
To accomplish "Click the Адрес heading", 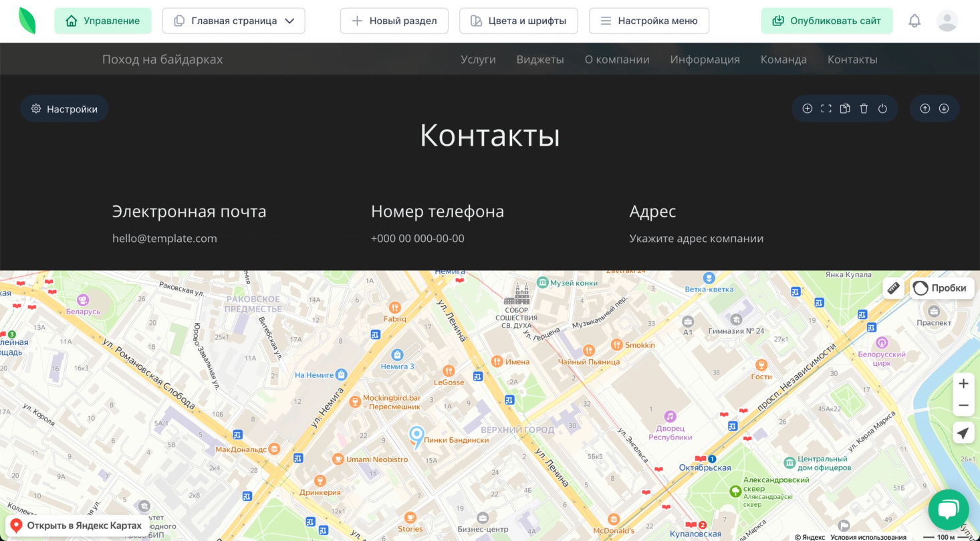I will coord(652,211).
